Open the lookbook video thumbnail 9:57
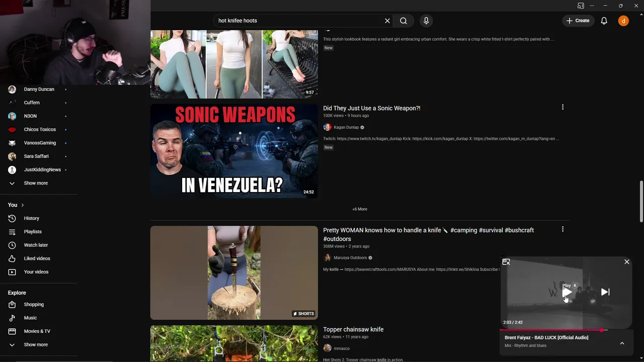This screenshot has width=644, height=362. (234, 64)
